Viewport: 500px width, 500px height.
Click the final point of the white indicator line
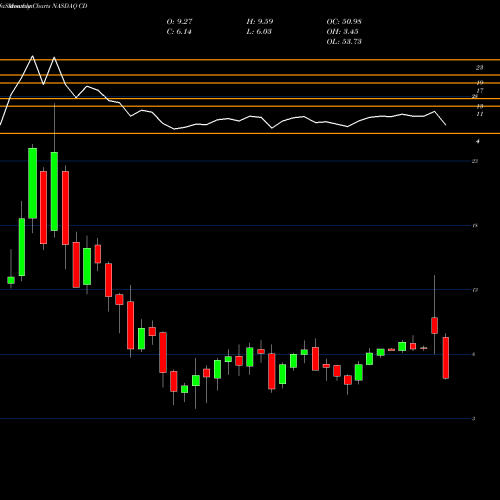[x=446, y=125]
